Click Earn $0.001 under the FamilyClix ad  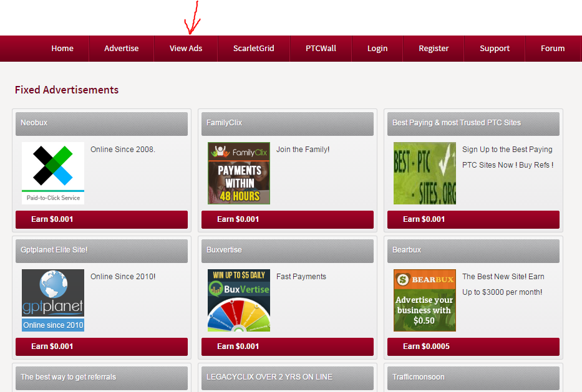(x=287, y=219)
